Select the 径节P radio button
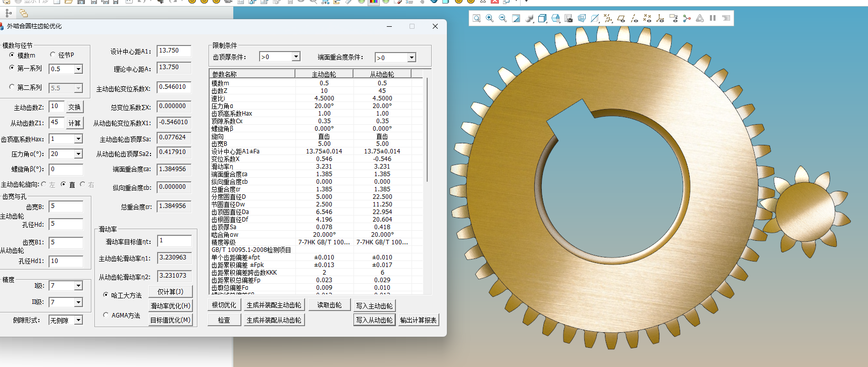Image resolution: width=868 pixels, height=367 pixels. (53, 55)
